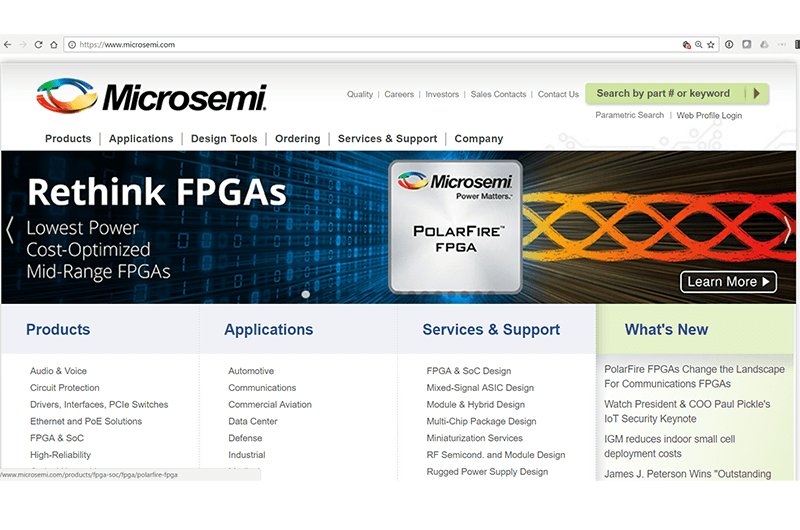800x530 pixels.
Task: Show previous banner slide arrow
Action: pyautogui.click(x=10, y=230)
